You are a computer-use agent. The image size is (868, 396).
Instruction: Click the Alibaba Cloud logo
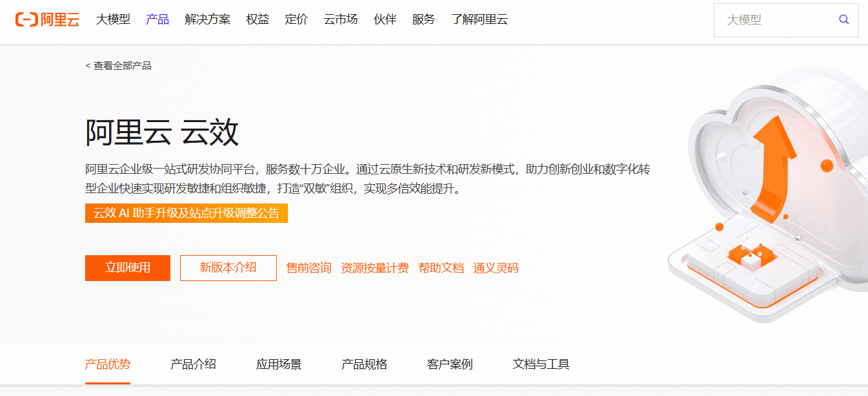(x=47, y=19)
